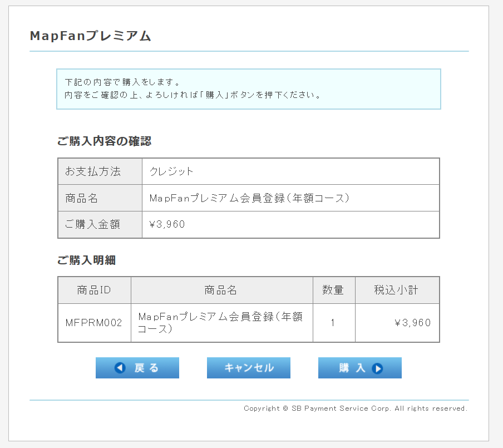Click the 購入 purchase button
This screenshot has height=448, width=503.
pyautogui.click(x=360, y=368)
